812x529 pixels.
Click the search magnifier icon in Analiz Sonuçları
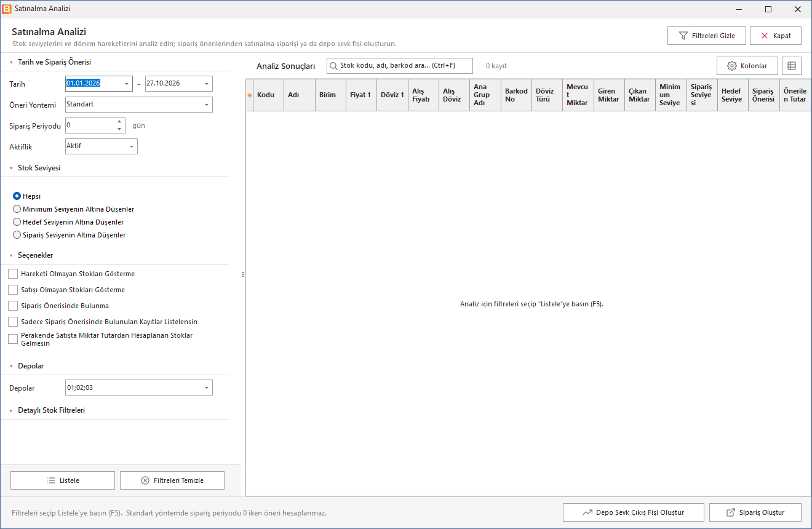click(x=333, y=66)
